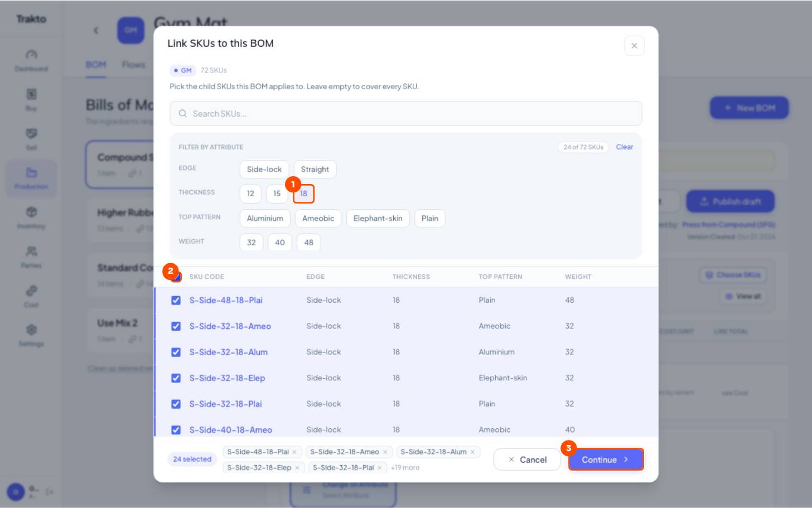Filter by thickness 12

(250, 193)
